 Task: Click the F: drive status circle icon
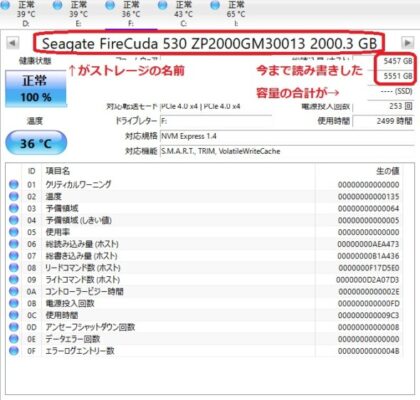(110, 5)
